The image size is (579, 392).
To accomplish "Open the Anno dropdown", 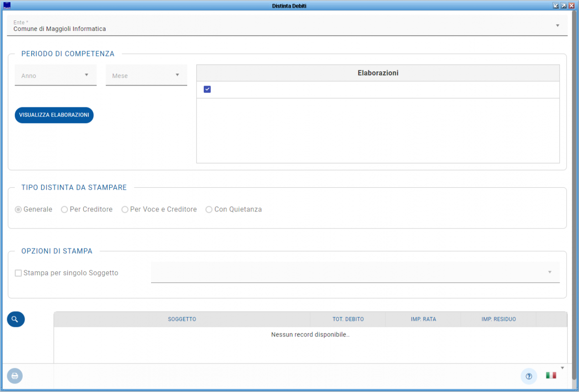I will tap(56, 76).
